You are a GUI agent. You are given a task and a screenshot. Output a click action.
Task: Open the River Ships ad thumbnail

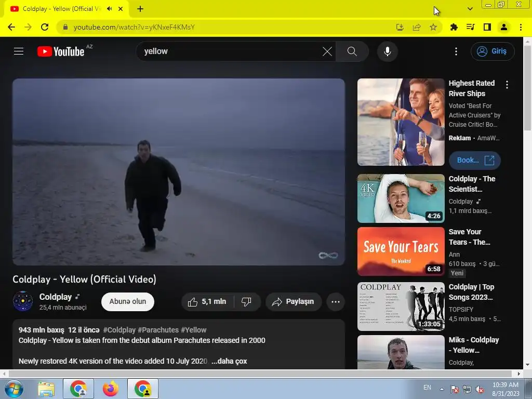coord(401,122)
